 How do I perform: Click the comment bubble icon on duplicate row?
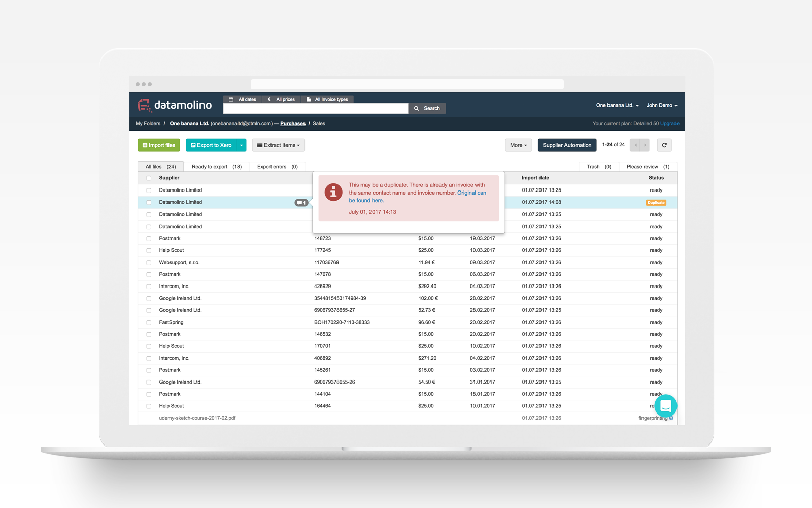pos(301,203)
